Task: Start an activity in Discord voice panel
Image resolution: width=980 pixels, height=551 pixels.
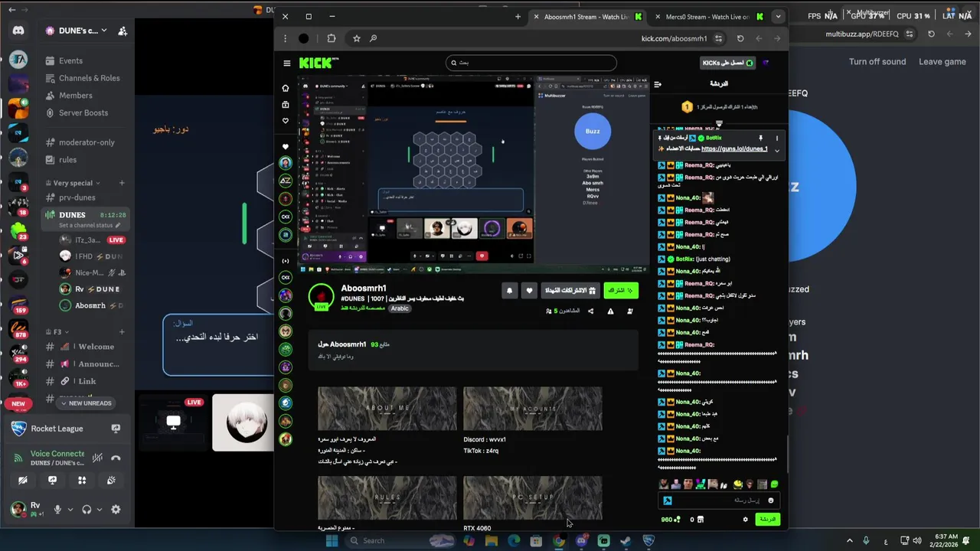Action: point(82,481)
